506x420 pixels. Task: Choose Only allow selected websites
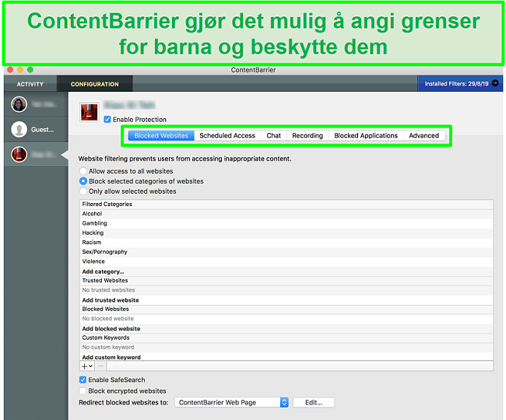83,191
